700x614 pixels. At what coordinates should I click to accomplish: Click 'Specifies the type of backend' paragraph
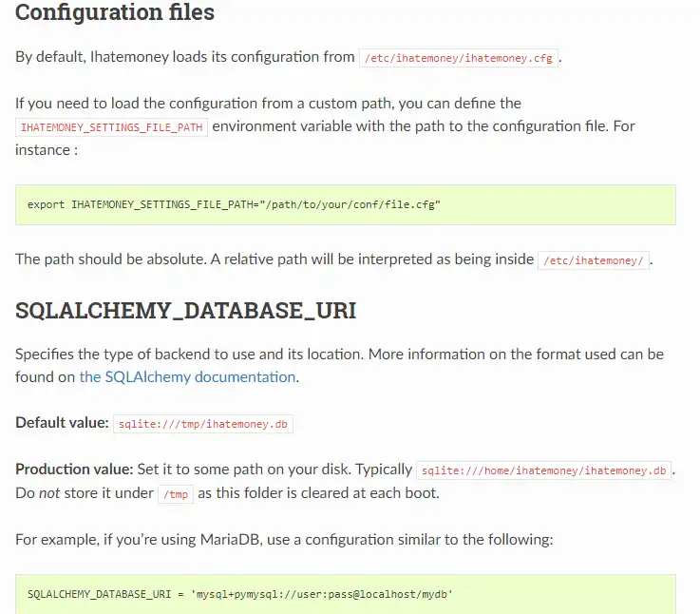339,366
